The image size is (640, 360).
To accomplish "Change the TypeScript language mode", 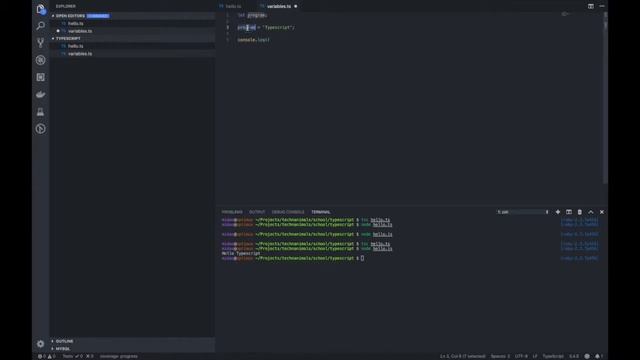I will tap(553, 356).
